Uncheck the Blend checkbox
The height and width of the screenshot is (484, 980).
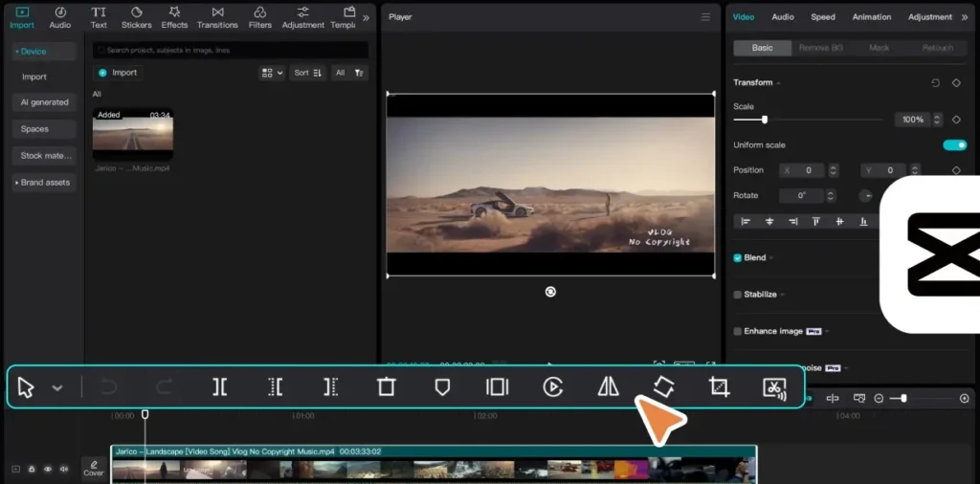pos(738,258)
